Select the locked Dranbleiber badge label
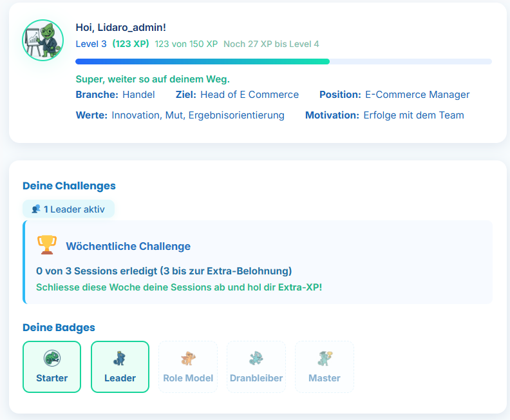This screenshot has width=510, height=420. click(x=256, y=378)
